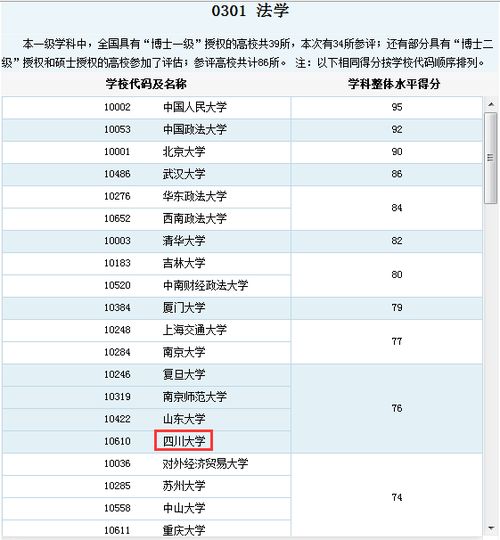Click school code 10183
500x540 pixels.
pos(117,263)
